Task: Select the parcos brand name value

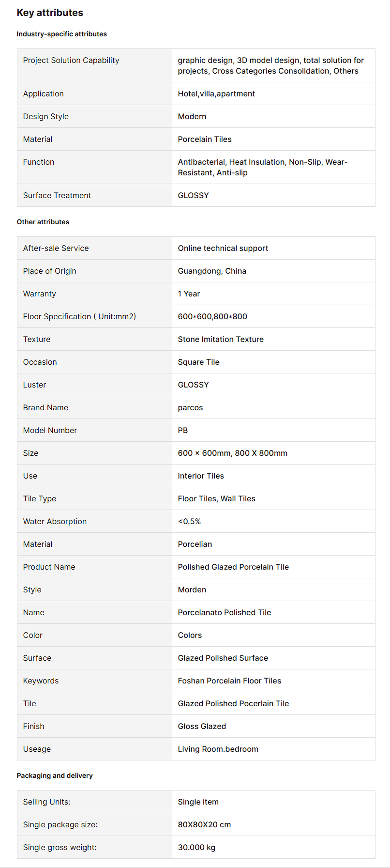Action: click(190, 407)
